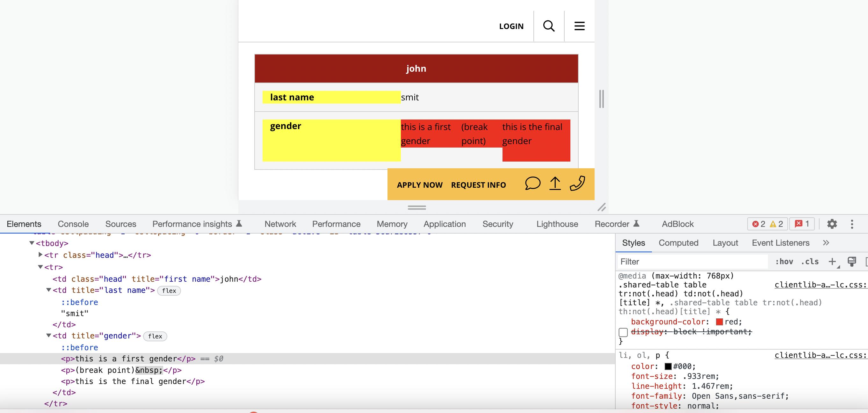Switch to the Sources tab
Image resolution: width=868 pixels, height=413 pixels.
(x=121, y=224)
